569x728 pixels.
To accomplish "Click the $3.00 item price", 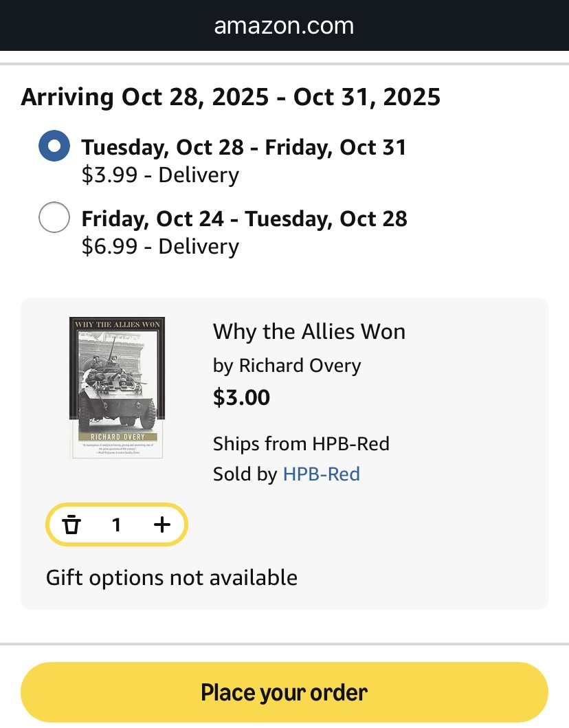I will pyautogui.click(x=241, y=397).
